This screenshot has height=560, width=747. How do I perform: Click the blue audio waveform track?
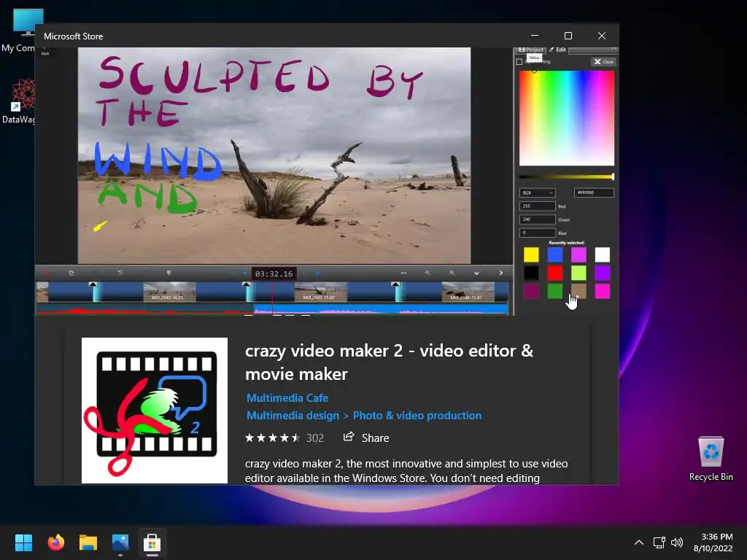[x=382, y=310]
